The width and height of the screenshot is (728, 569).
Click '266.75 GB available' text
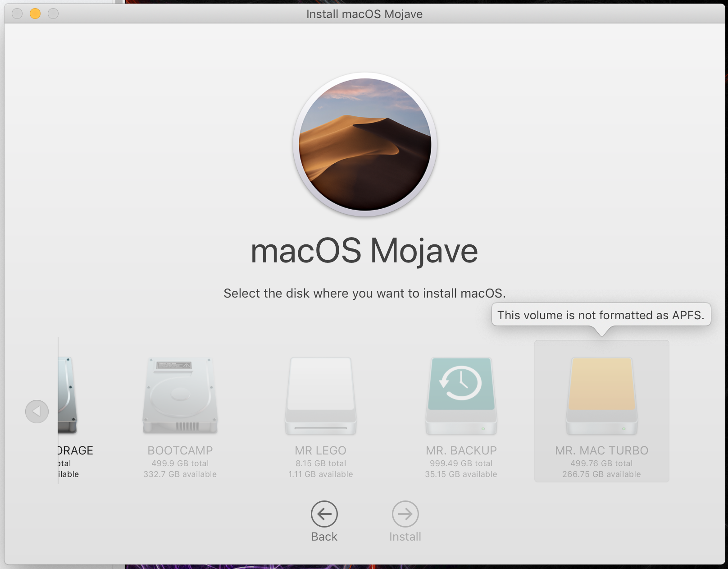pyautogui.click(x=602, y=474)
